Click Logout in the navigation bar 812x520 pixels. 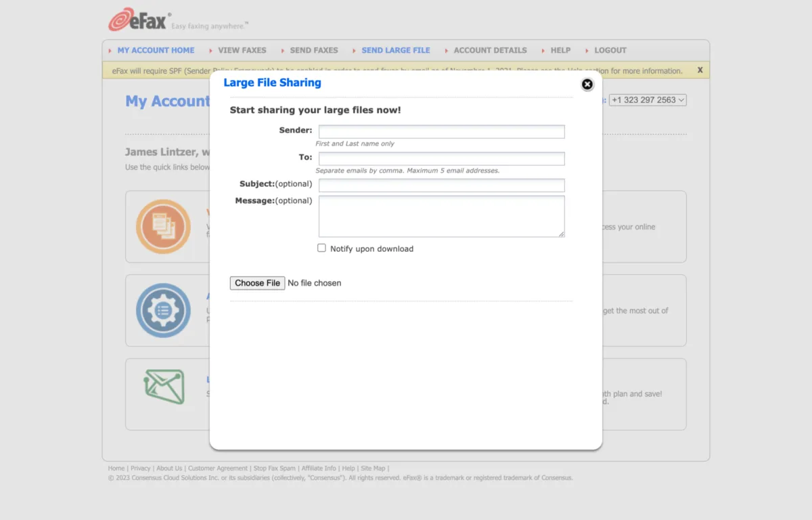pos(610,50)
